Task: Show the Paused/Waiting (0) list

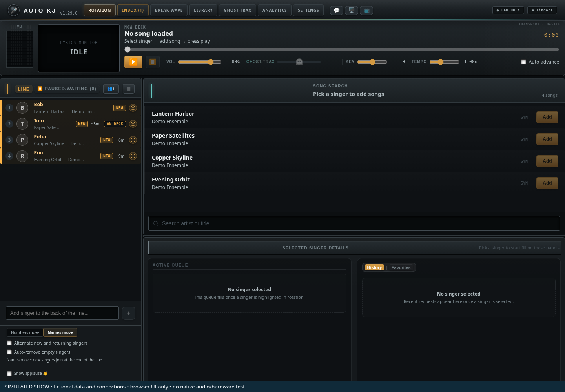Action: pos(67,89)
